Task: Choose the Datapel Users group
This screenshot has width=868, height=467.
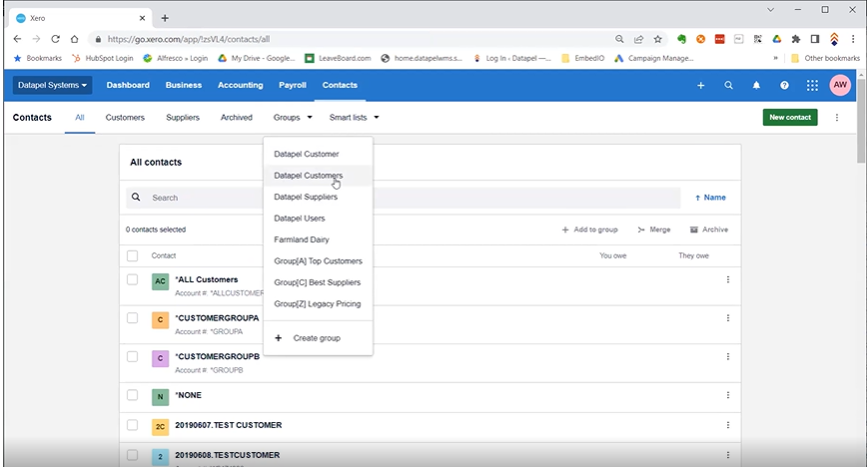Action: (x=318, y=218)
